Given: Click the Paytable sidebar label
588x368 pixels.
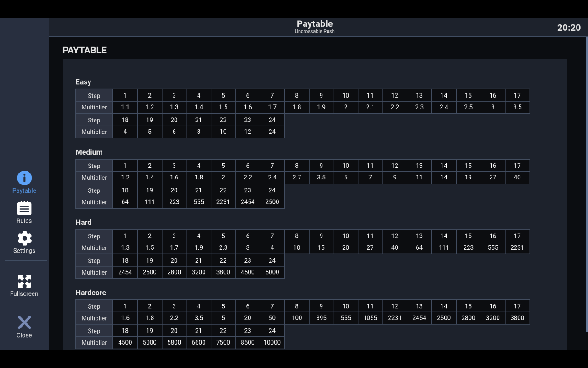Looking at the screenshot, I should point(24,191).
